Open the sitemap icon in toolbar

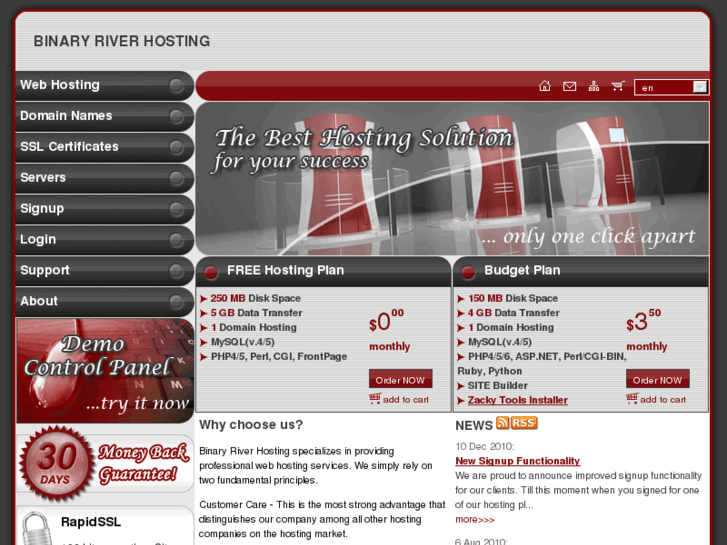(593, 86)
